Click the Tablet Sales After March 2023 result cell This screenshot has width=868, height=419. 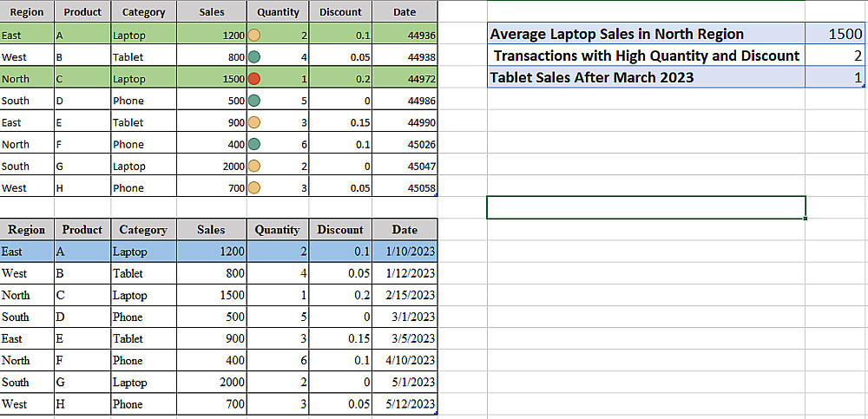835,77
